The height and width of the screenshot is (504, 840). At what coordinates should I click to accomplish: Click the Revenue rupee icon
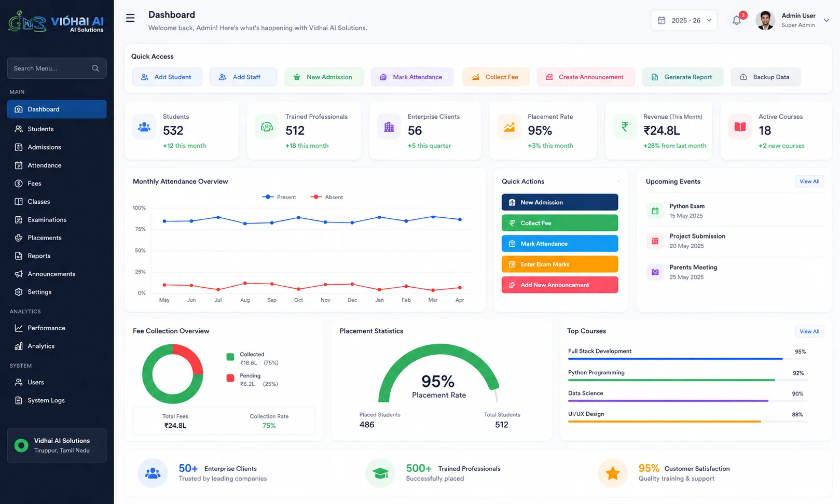click(625, 127)
